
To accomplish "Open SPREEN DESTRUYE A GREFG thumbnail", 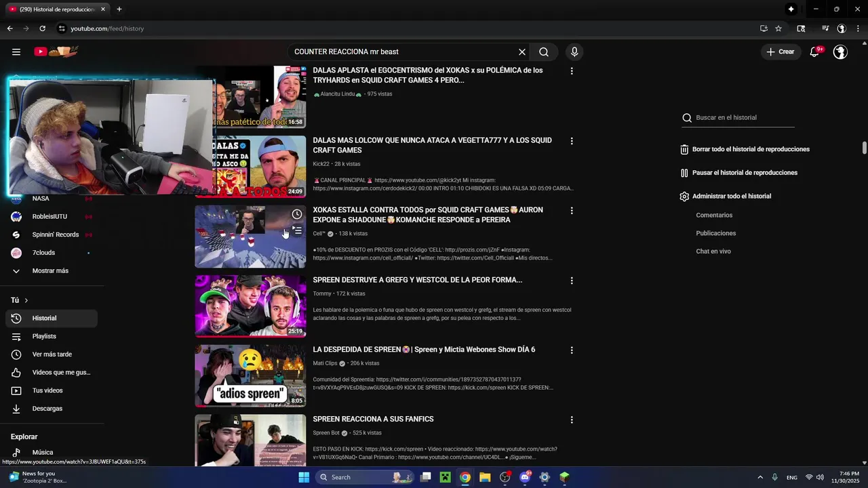I will click(x=250, y=306).
